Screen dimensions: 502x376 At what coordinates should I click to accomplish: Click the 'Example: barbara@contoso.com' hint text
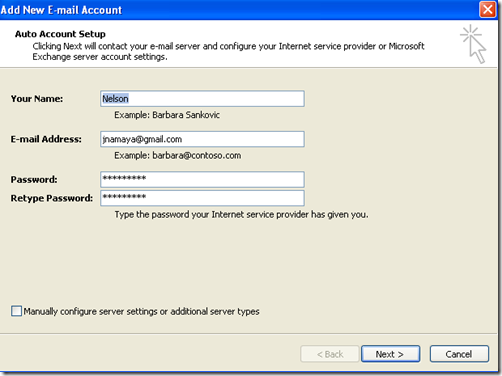[x=178, y=155]
